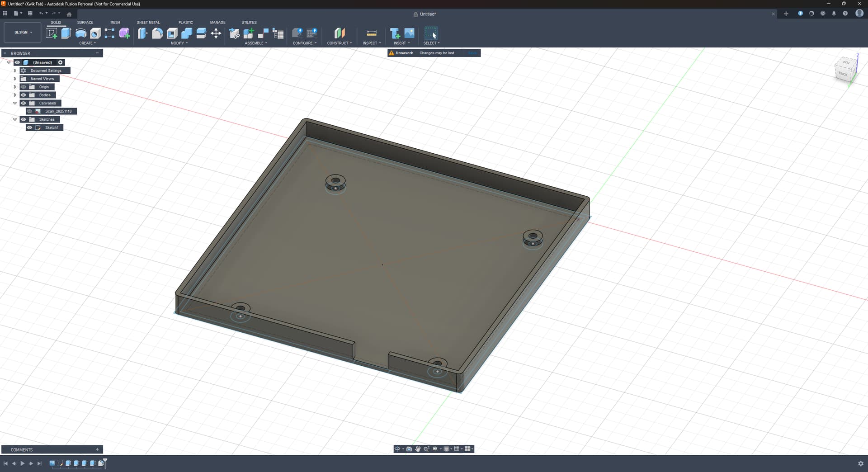Click the MODIFY dropdown label
868x472 pixels.
pyautogui.click(x=179, y=43)
